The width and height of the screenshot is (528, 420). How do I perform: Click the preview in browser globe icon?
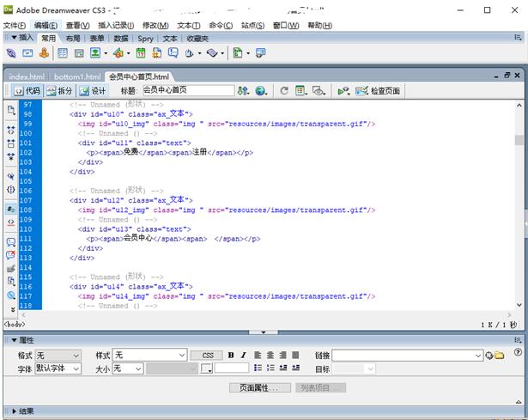tap(261, 90)
